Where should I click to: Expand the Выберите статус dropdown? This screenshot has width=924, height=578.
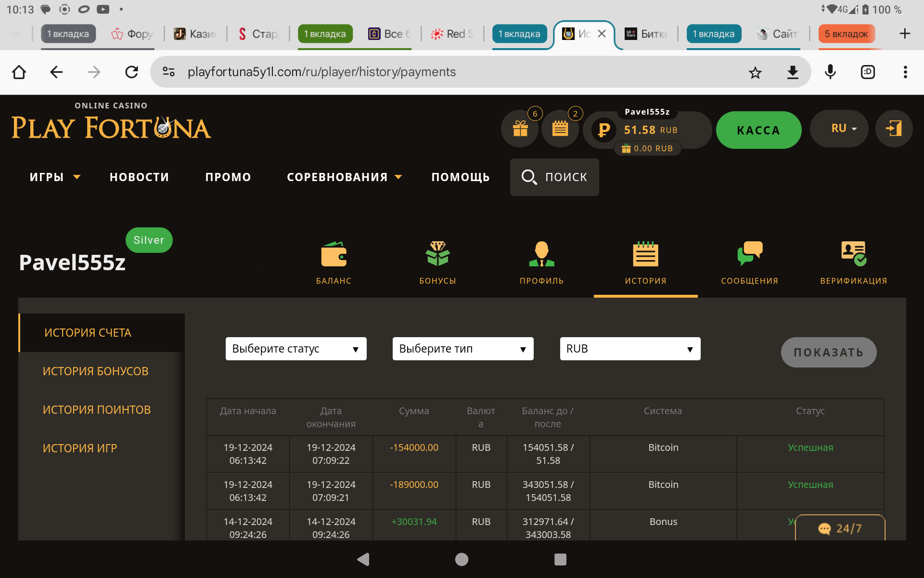point(295,349)
